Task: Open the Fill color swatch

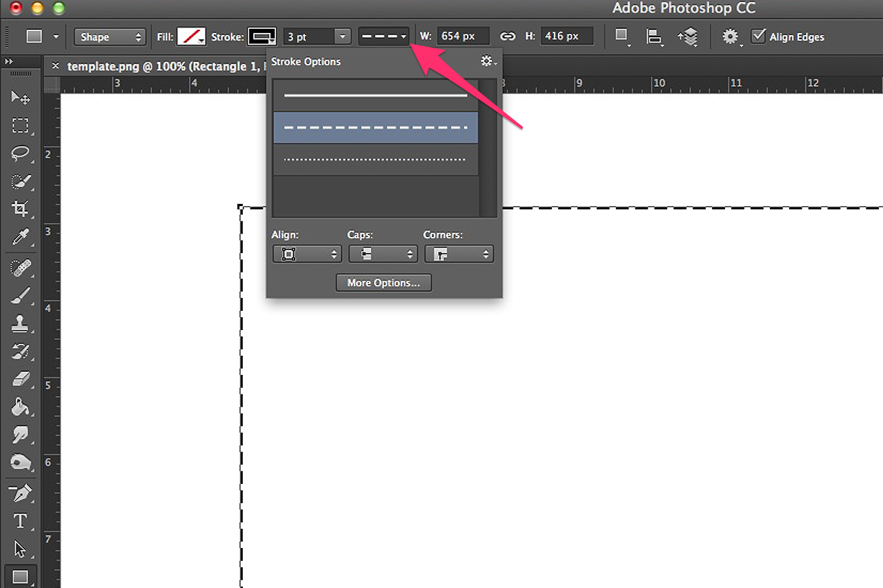Action: pyautogui.click(x=191, y=37)
